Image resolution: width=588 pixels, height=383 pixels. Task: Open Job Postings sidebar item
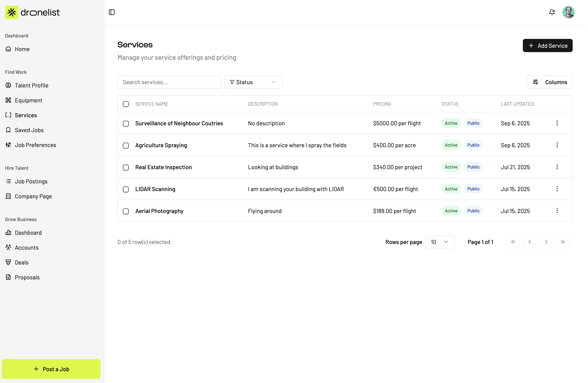31,181
